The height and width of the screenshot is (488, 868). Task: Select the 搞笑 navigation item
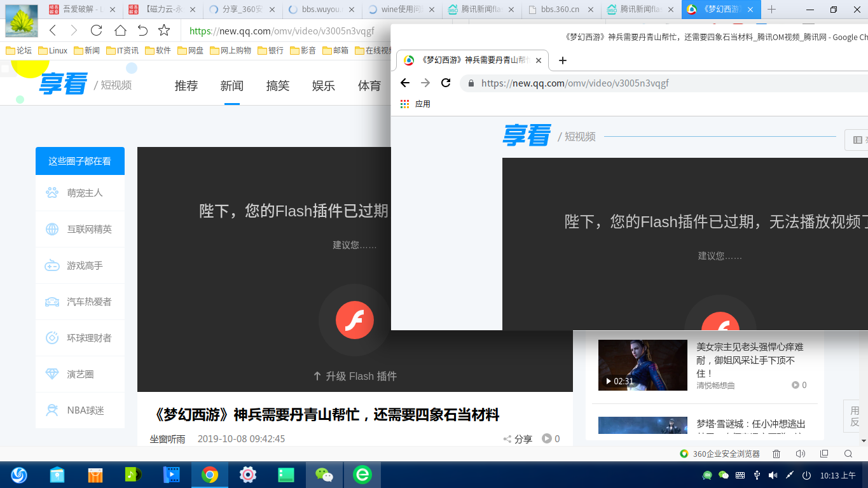[278, 86]
